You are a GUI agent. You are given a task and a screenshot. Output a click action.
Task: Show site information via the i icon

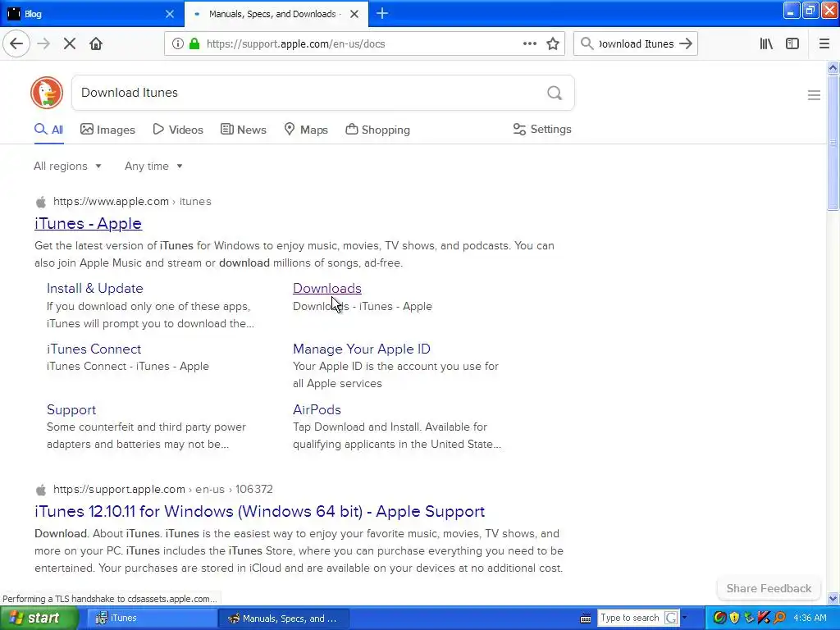click(x=177, y=44)
